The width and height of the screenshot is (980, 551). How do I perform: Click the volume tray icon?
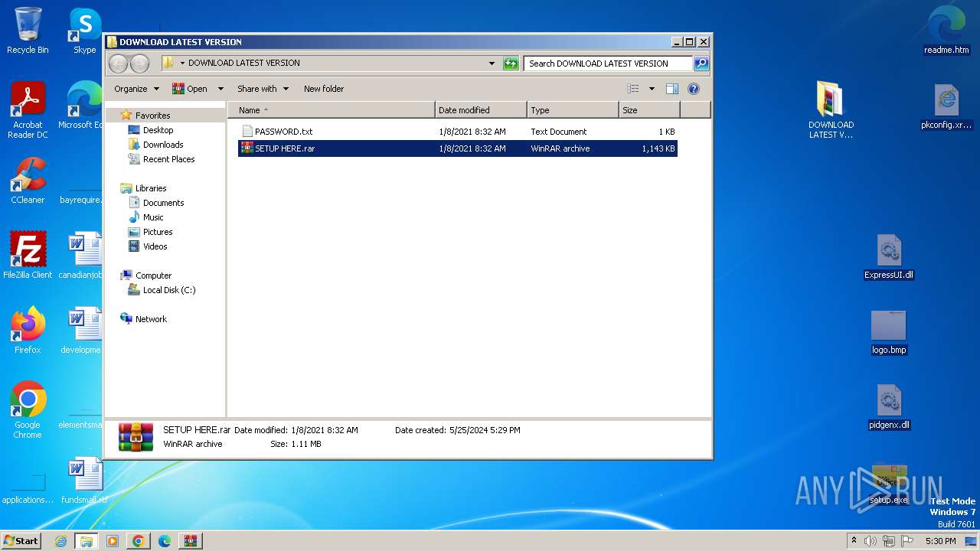pos(871,541)
